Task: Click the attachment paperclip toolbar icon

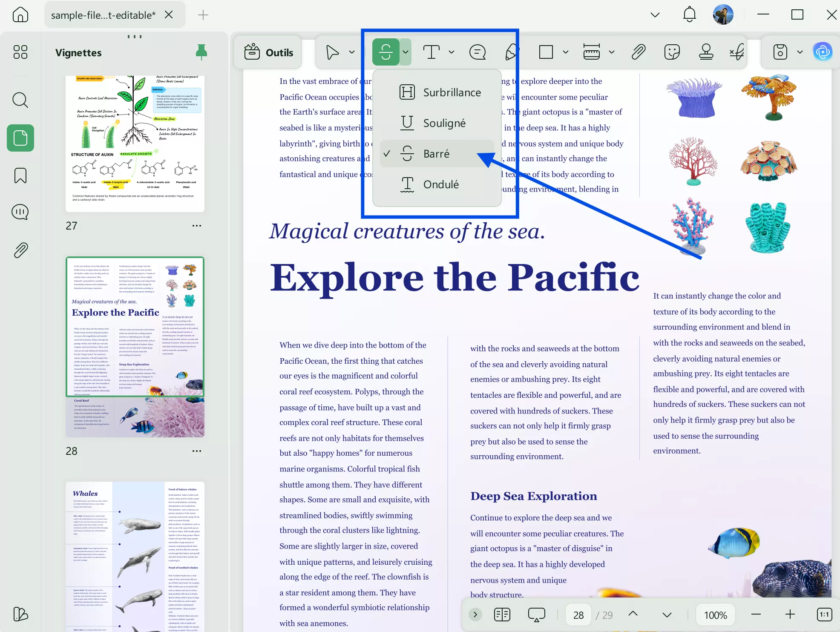Action: click(x=638, y=52)
